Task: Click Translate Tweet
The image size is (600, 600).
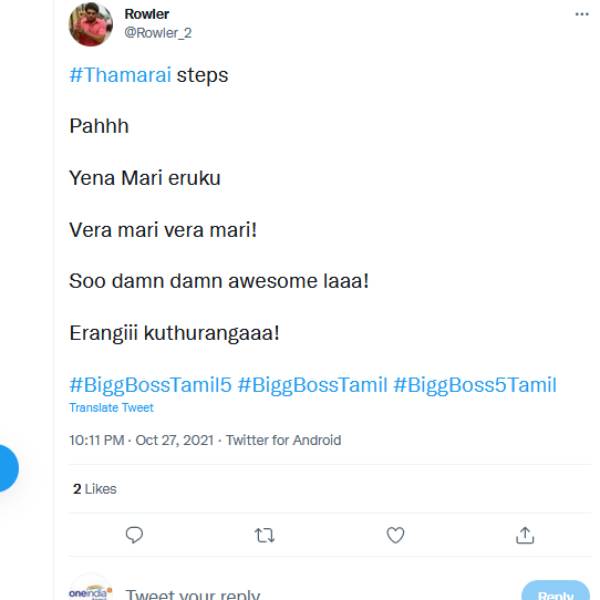Action: pyautogui.click(x=111, y=408)
